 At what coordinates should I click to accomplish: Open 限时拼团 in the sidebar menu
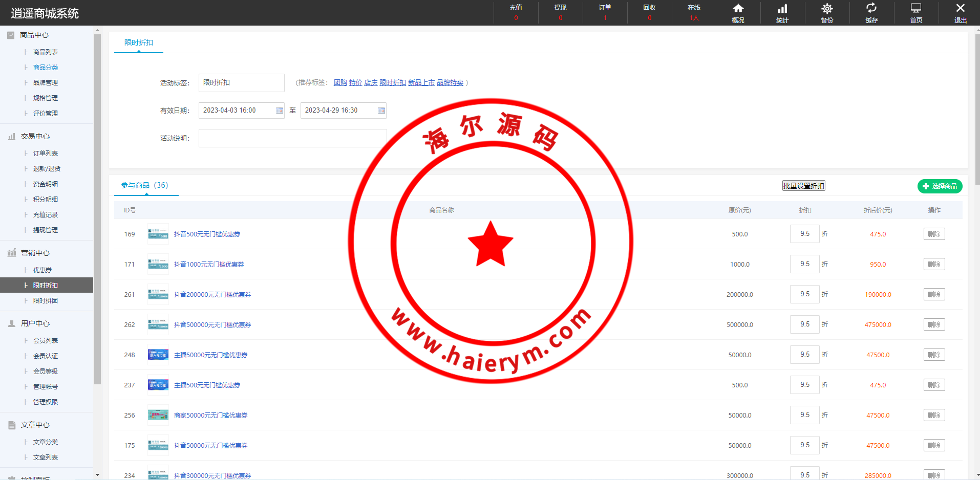point(46,300)
